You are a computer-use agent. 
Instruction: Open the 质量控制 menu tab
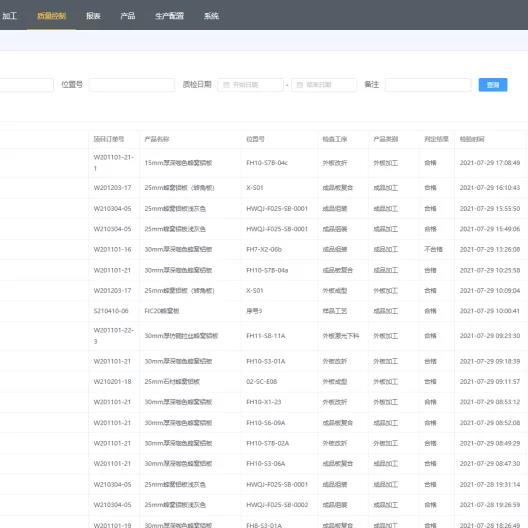(51, 16)
